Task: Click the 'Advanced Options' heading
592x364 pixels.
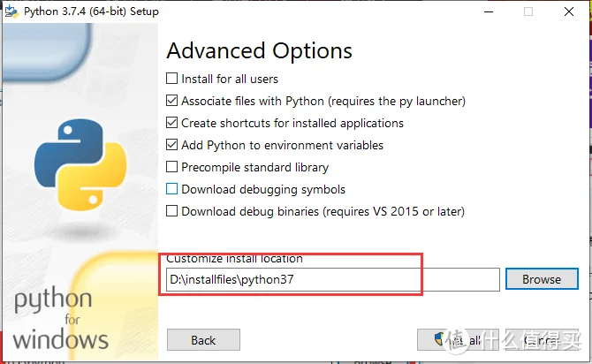Action: 260,50
